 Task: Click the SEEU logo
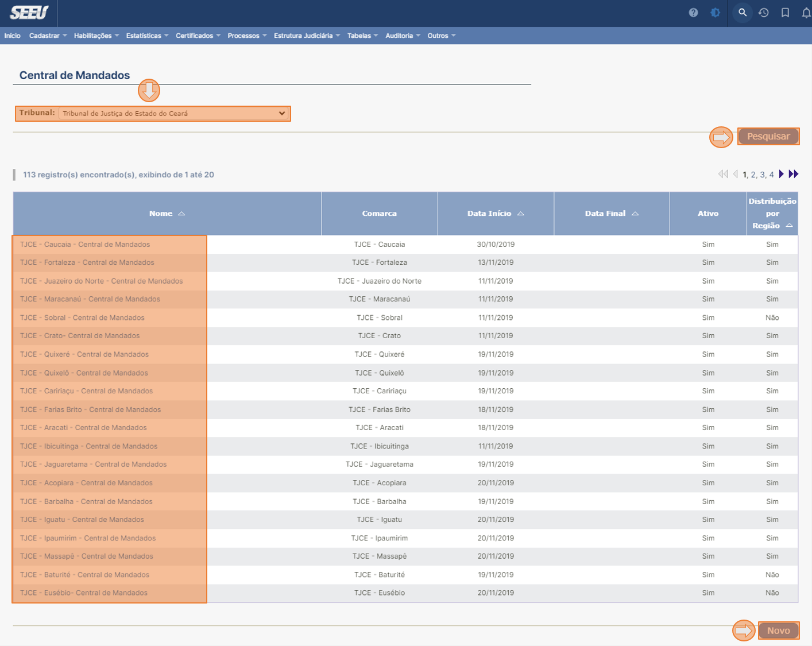pos(29,13)
